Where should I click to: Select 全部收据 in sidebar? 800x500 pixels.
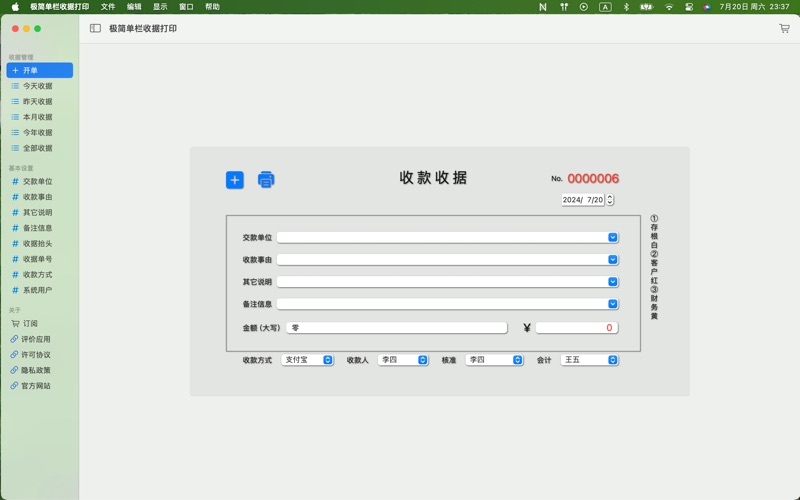pos(38,148)
